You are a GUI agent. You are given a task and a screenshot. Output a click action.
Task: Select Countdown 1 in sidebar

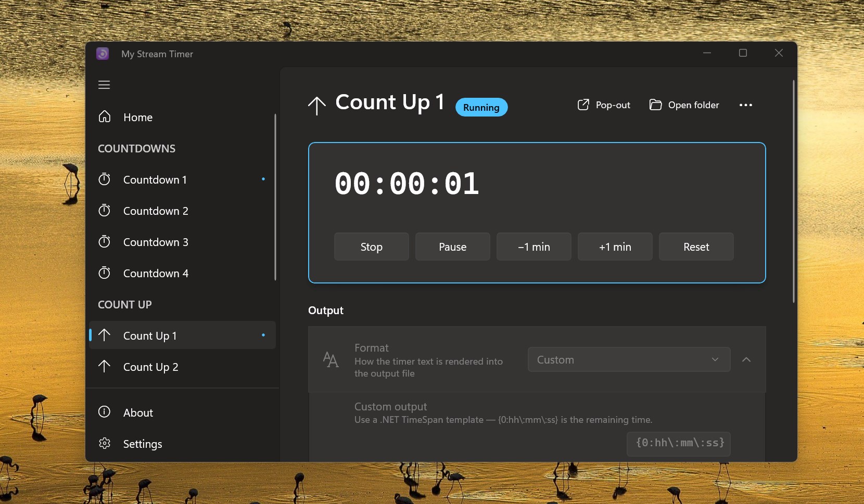tap(182, 179)
